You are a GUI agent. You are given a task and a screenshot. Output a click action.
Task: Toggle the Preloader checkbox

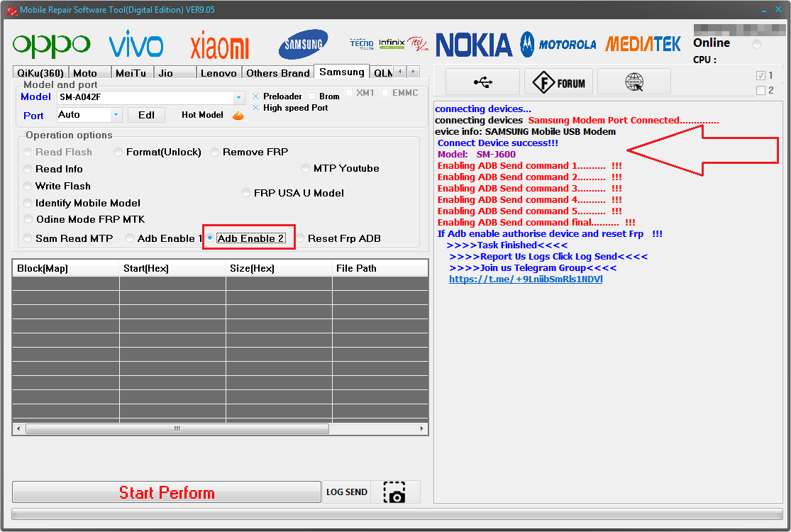(256, 96)
